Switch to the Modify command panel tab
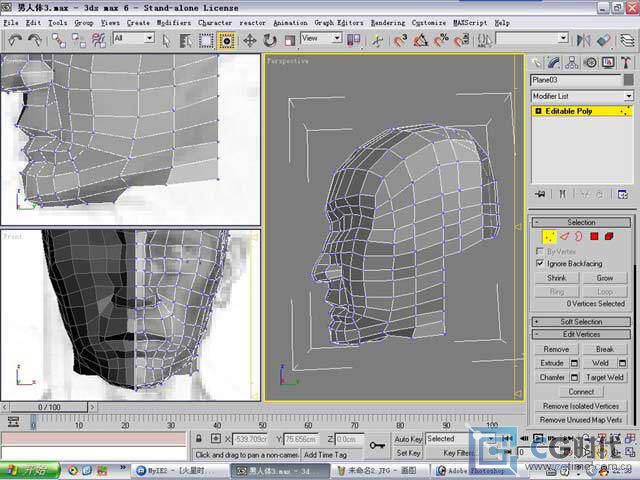Screen dimensions: 640x480 554,62
